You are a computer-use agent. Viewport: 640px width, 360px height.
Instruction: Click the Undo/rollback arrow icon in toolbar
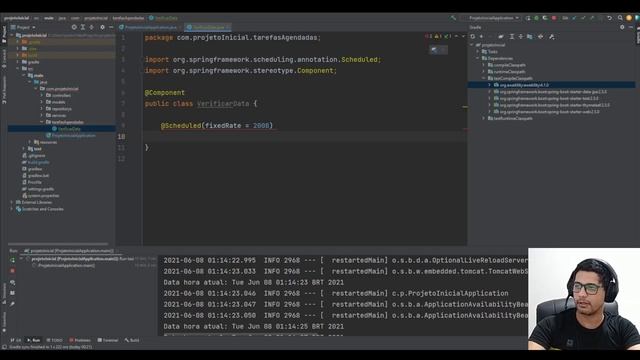click(609, 18)
